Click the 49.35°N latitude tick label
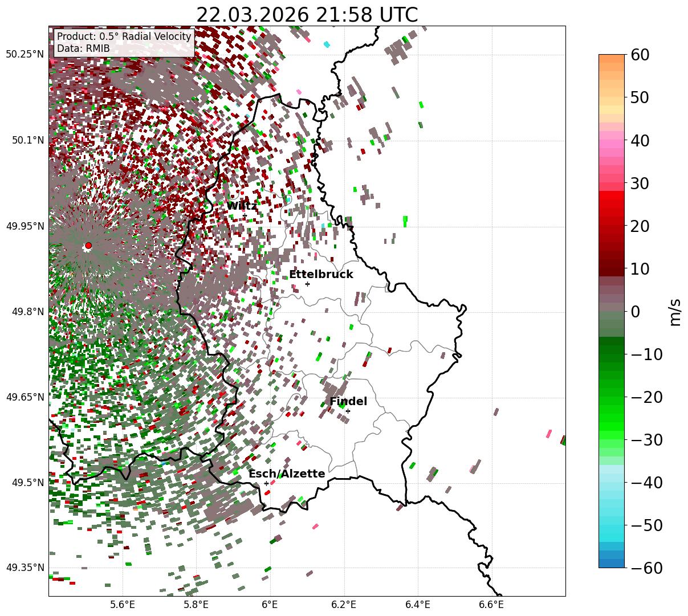Image resolution: width=688 pixels, height=616 pixels. click(25, 568)
